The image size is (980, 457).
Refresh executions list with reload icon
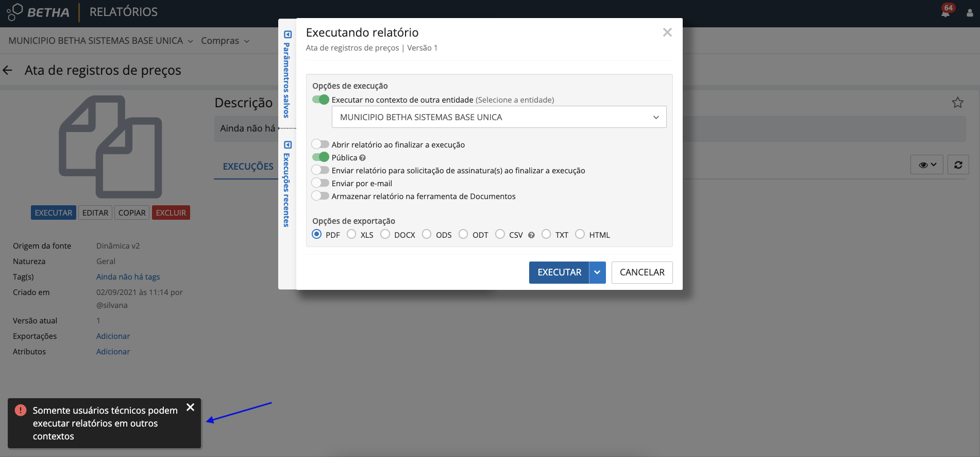click(958, 165)
